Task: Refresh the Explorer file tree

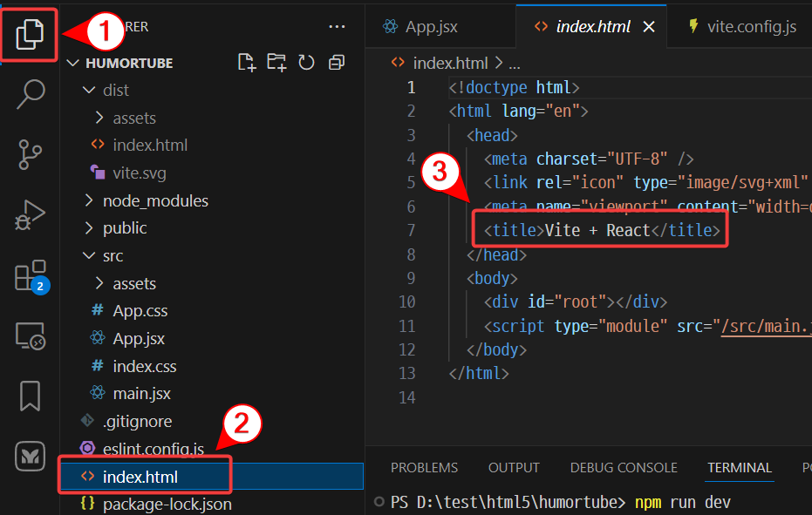Action: coord(306,63)
